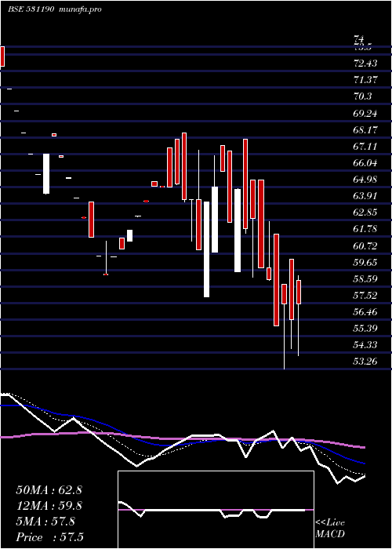The height and width of the screenshot is (549, 392).
Task: Select the 70.3 price axis label
Action: (x=363, y=96)
